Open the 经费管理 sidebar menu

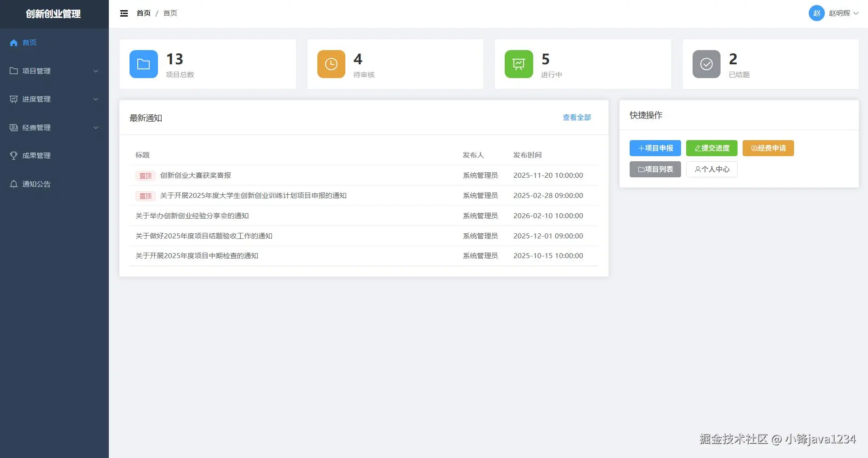coord(54,127)
